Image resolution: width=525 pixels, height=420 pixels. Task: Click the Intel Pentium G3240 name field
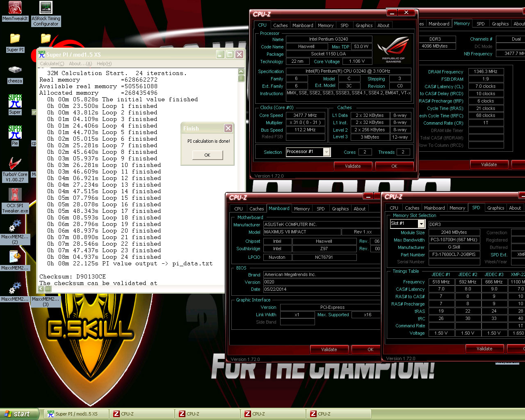tap(329, 39)
